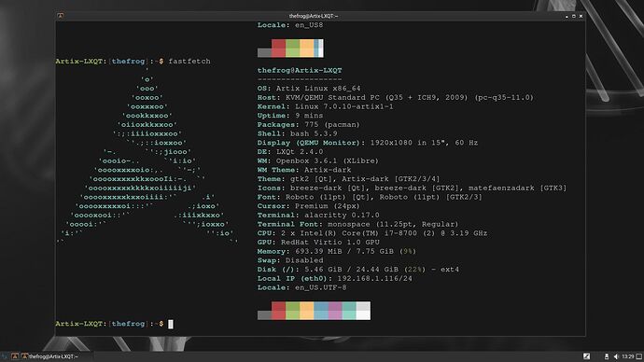Click the 'Host: KVM/QEMU Standard PC' line
Screen dimensions: 644x362
(x=395, y=97)
